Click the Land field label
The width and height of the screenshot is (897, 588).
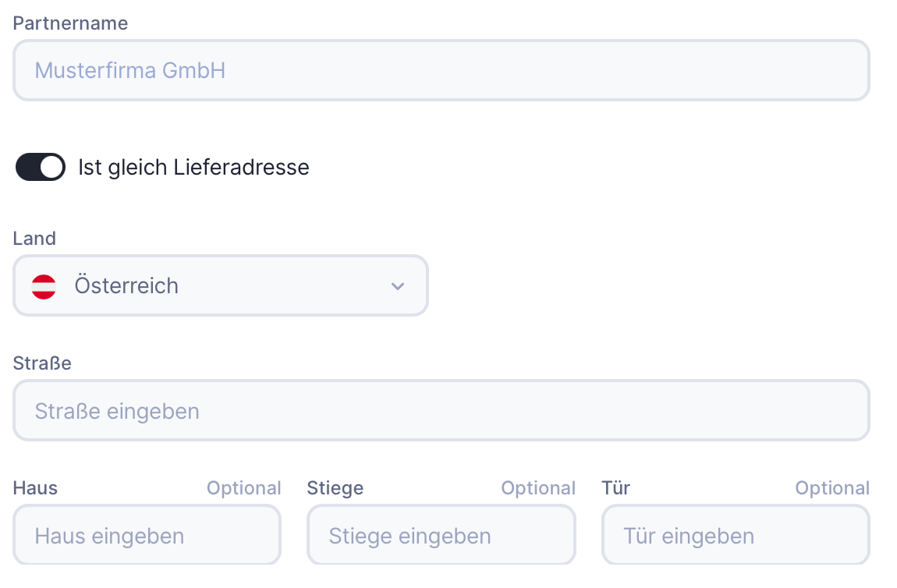click(34, 239)
